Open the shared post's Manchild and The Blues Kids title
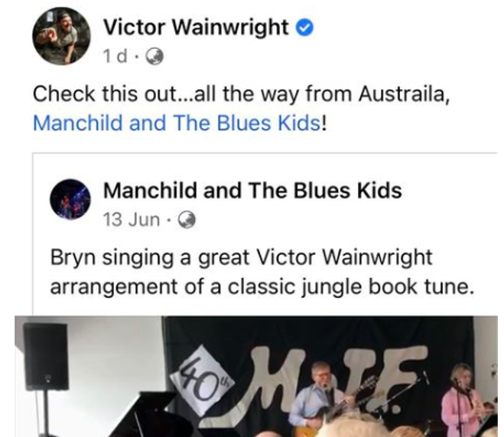 point(252,191)
